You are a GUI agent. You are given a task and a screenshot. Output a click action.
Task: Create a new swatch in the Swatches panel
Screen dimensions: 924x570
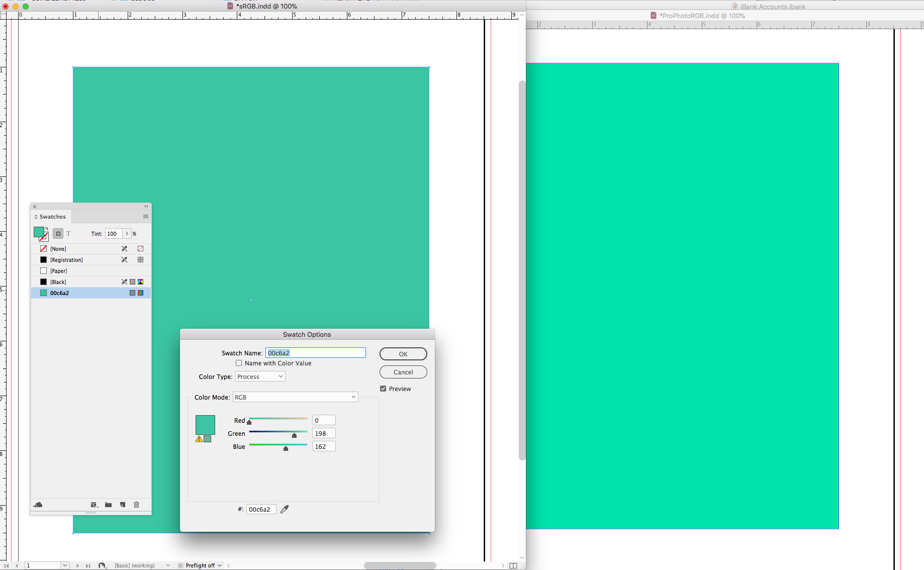click(x=123, y=505)
